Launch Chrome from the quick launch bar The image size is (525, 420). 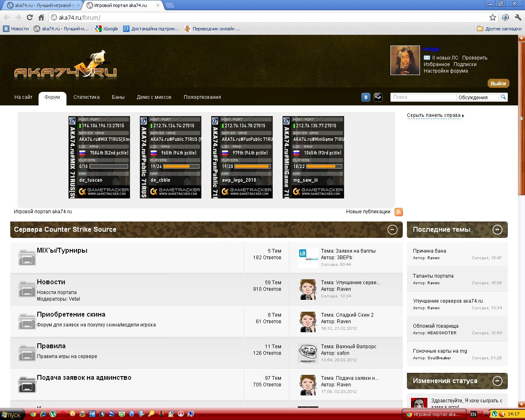coord(33,414)
